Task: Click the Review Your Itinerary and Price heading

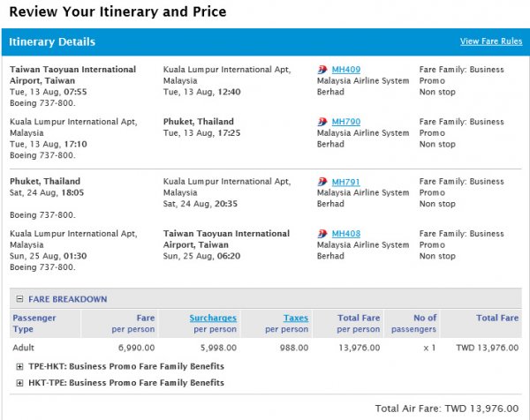Action: (117, 11)
